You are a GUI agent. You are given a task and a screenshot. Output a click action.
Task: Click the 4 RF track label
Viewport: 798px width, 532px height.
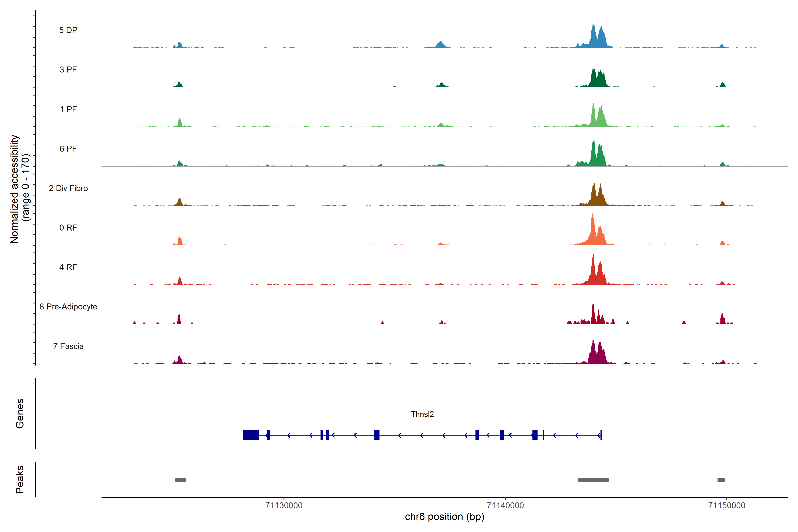click(x=68, y=267)
